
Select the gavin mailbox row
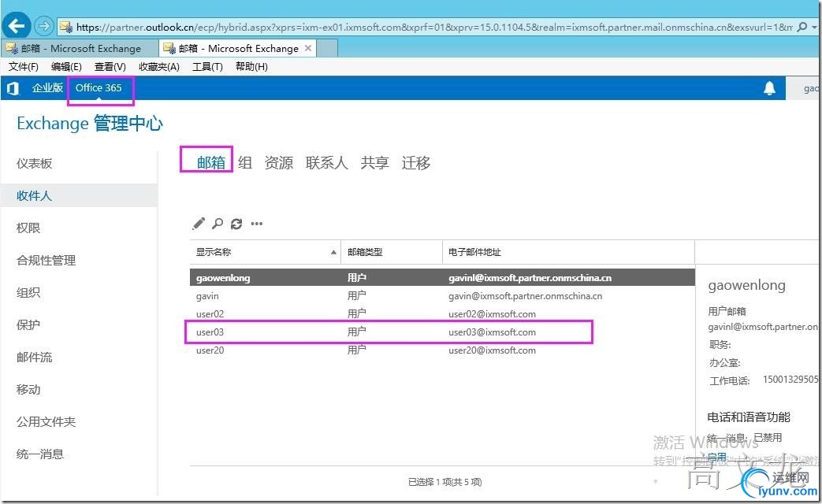click(442, 296)
